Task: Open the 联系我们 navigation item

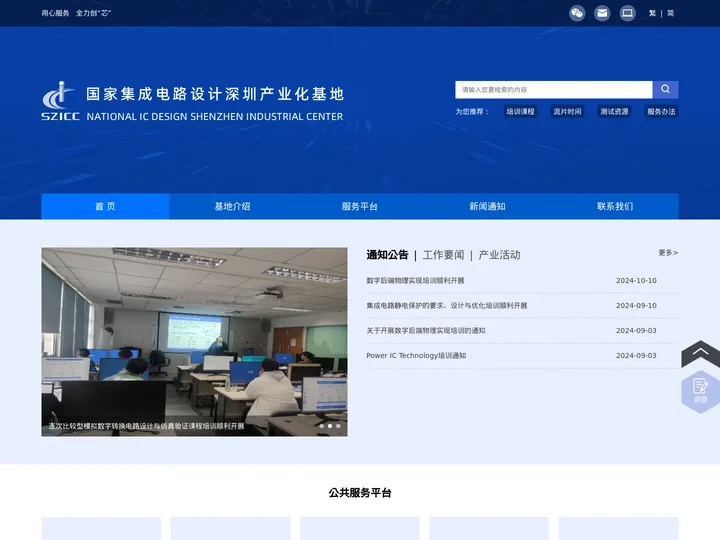Action: (615, 206)
